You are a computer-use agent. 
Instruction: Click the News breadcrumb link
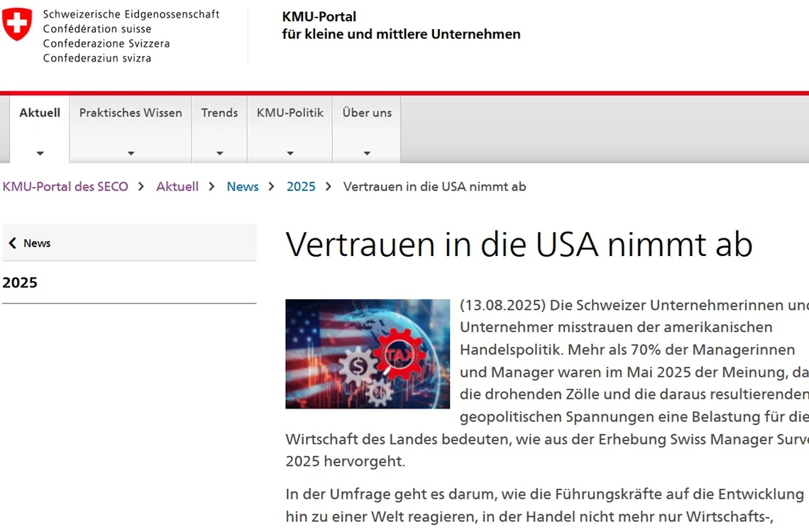(243, 187)
